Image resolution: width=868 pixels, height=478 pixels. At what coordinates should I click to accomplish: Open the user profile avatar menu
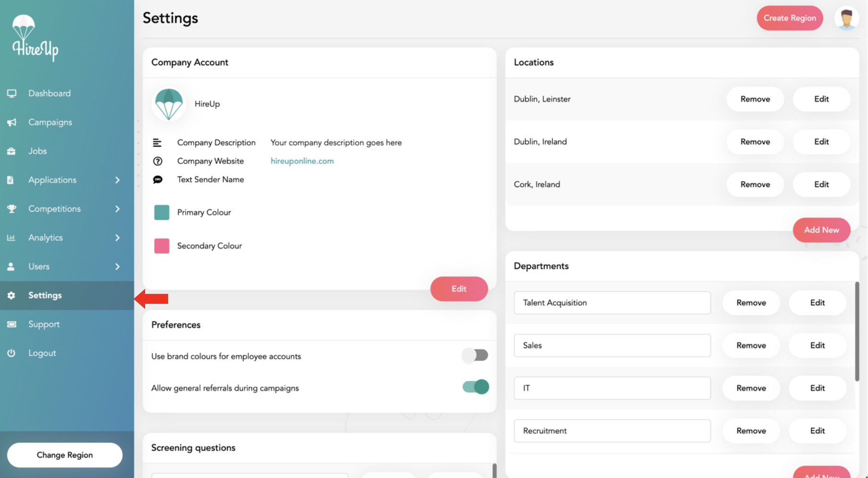(x=846, y=18)
